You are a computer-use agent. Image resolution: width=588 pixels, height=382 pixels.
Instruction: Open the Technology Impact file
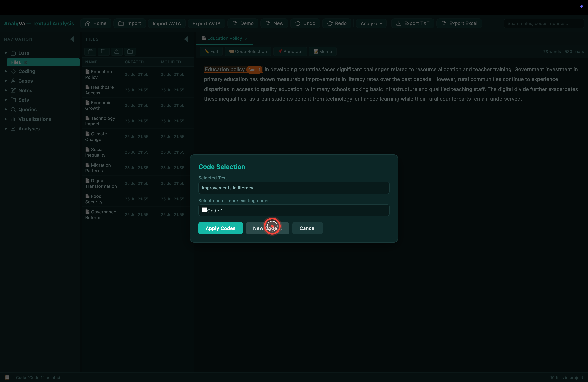tap(138, 121)
